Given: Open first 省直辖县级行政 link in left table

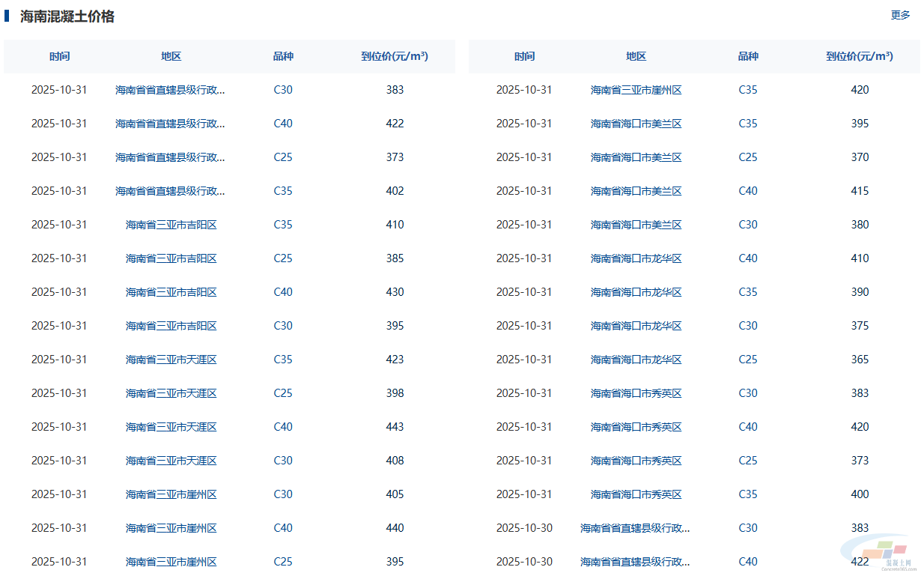Looking at the screenshot, I should pos(170,90).
